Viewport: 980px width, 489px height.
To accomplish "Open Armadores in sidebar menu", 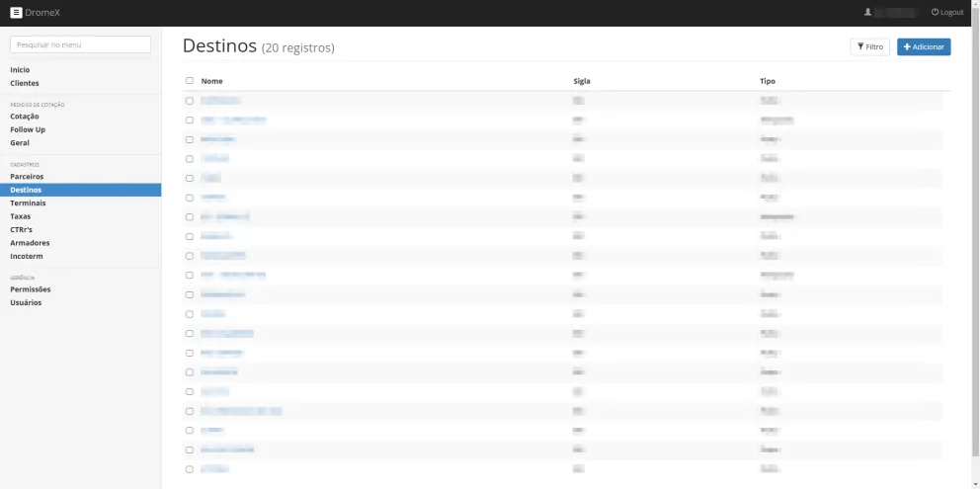I will pos(30,243).
